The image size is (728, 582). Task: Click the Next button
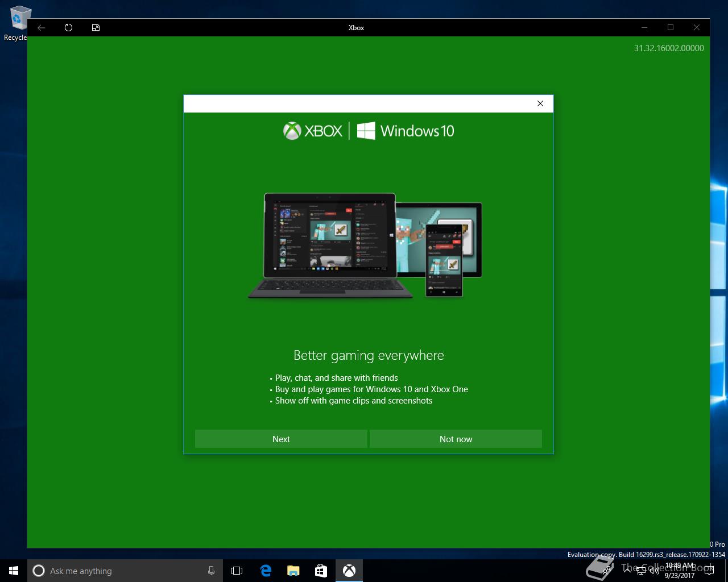pyautogui.click(x=281, y=439)
